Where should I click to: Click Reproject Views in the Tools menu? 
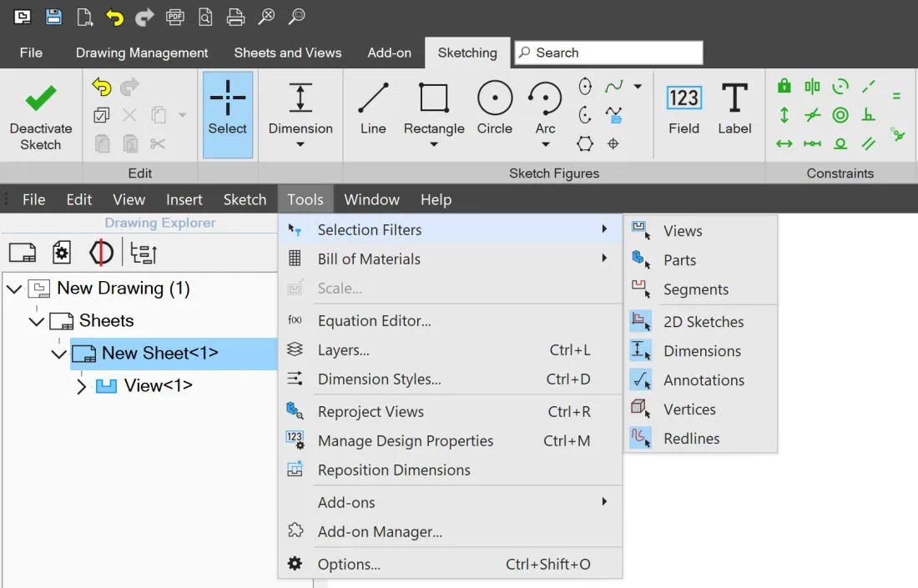click(x=450, y=412)
